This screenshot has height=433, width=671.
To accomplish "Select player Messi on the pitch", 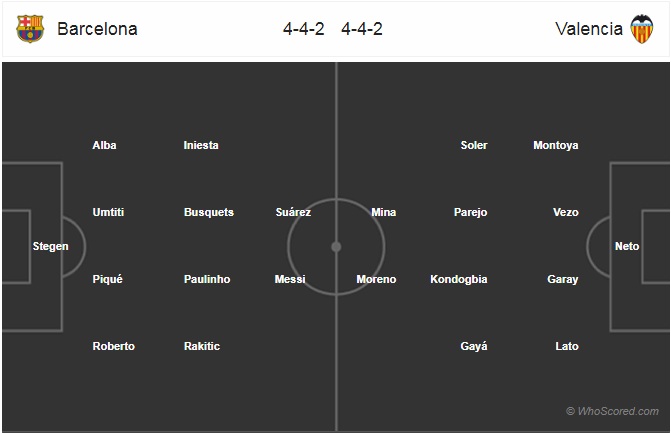I will point(290,279).
